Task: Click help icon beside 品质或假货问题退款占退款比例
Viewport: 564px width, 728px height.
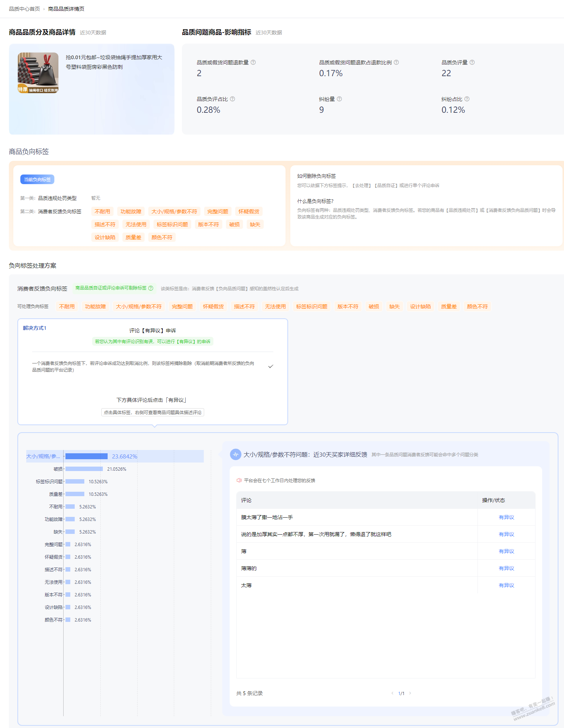Action: point(396,62)
